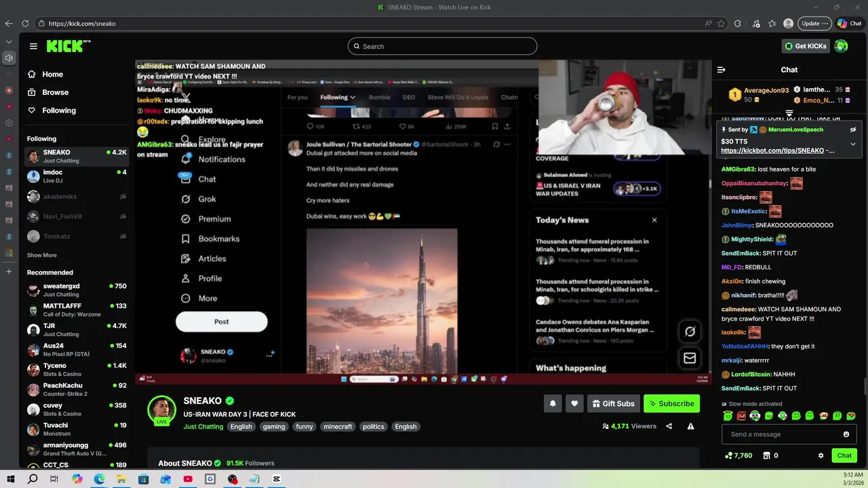This screenshot has height=488, width=868.
Task: Click the green Chat send button
Action: pos(844,455)
